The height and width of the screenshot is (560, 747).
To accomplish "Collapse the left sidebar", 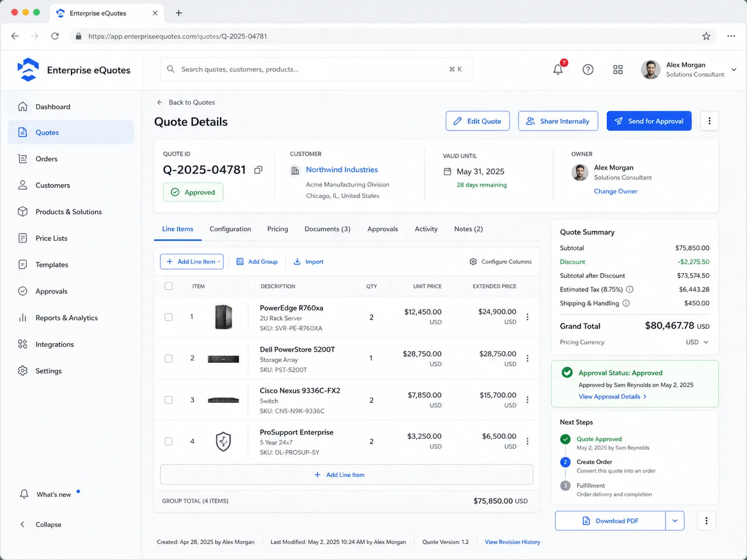I will [41, 524].
